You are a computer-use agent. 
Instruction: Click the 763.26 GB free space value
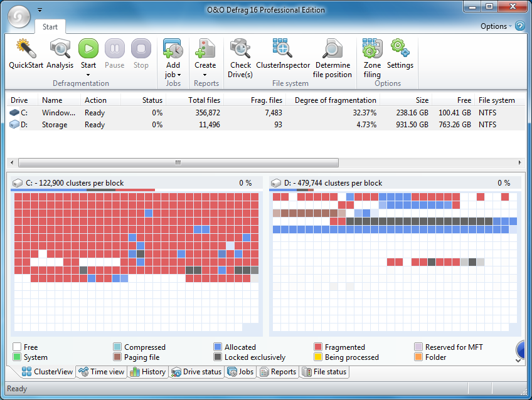455,125
